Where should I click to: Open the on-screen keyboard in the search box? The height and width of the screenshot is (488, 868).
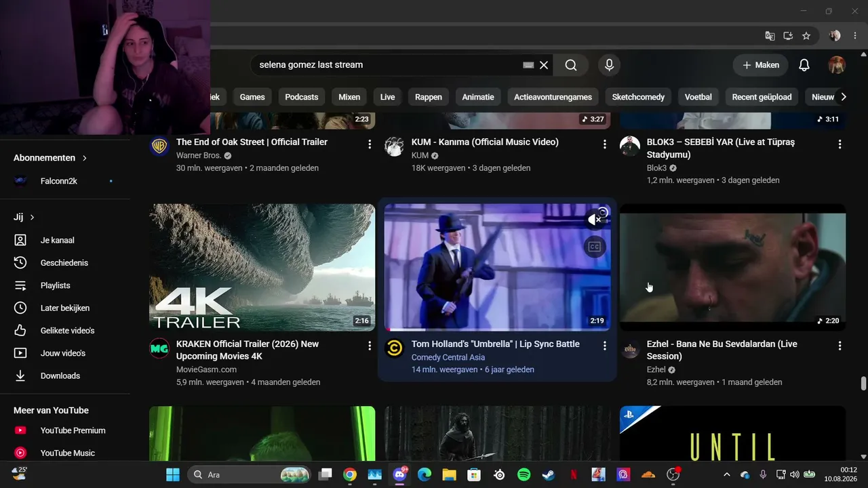click(529, 65)
